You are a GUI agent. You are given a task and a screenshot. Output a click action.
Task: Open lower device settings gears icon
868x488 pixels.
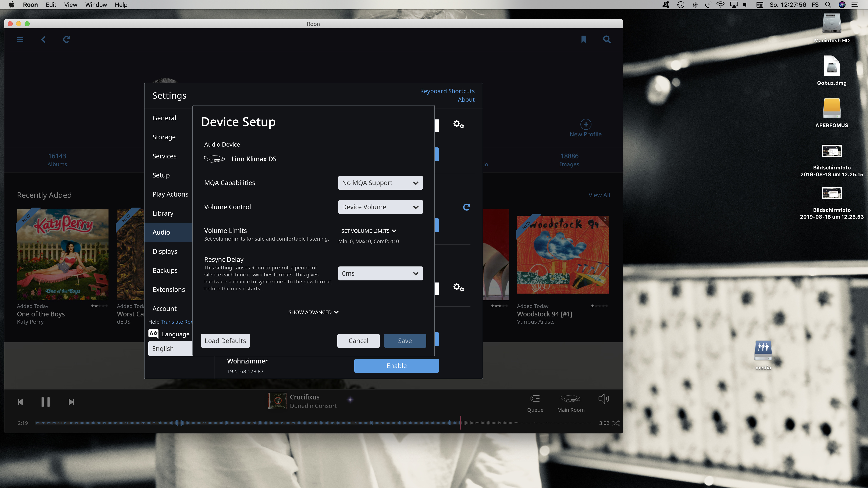(x=459, y=287)
